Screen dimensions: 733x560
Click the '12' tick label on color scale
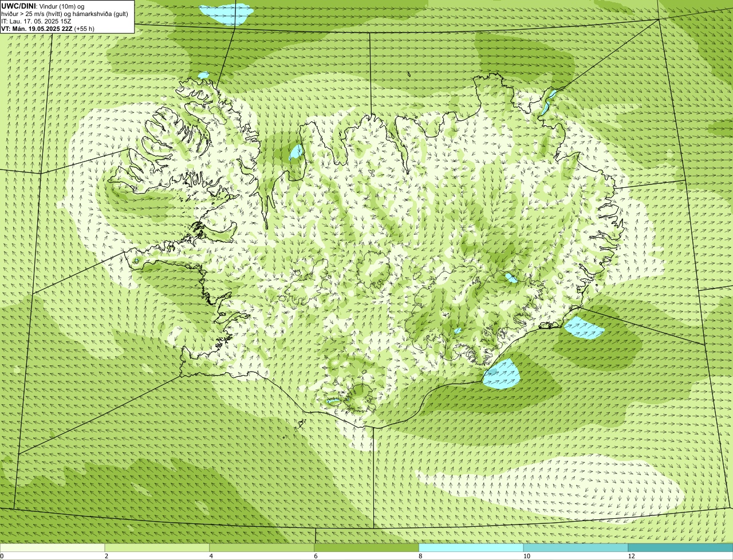(x=631, y=556)
